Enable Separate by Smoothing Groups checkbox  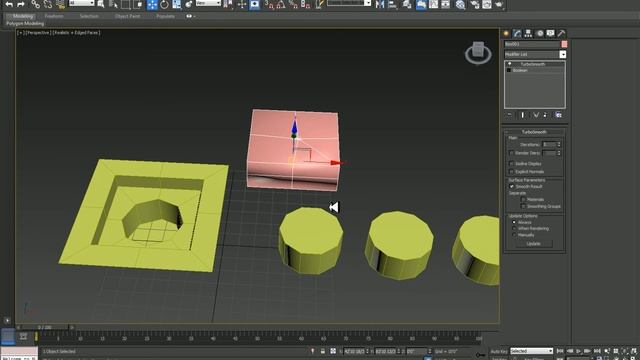tap(523, 207)
